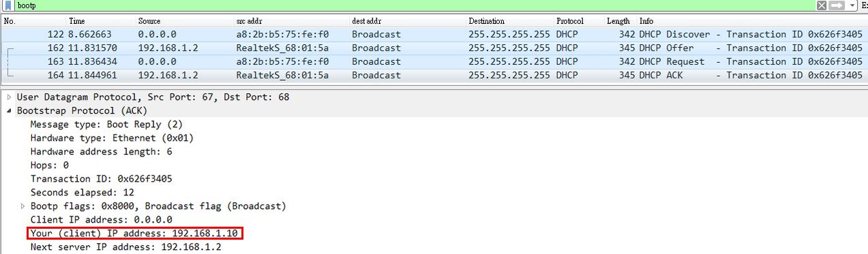Click time value 11.844961
868x254 pixels.
pyautogui.click(x=93, y=75)
